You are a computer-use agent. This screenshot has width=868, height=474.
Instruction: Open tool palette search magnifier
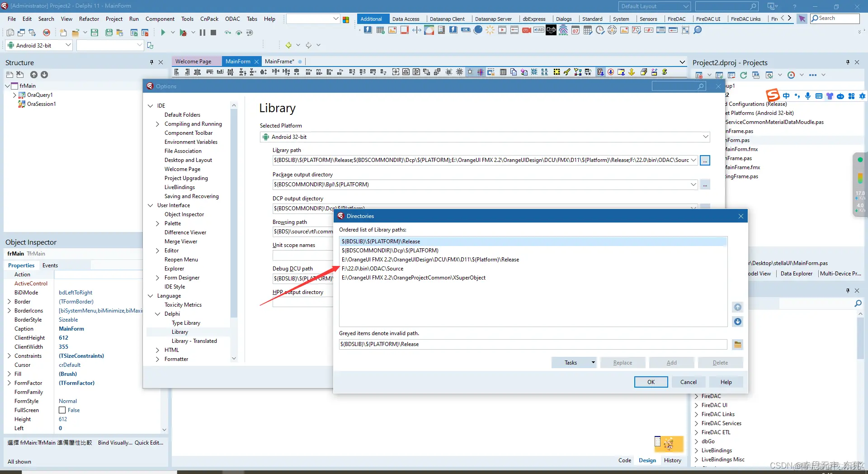pyautogui.click(x=858, y=303)
